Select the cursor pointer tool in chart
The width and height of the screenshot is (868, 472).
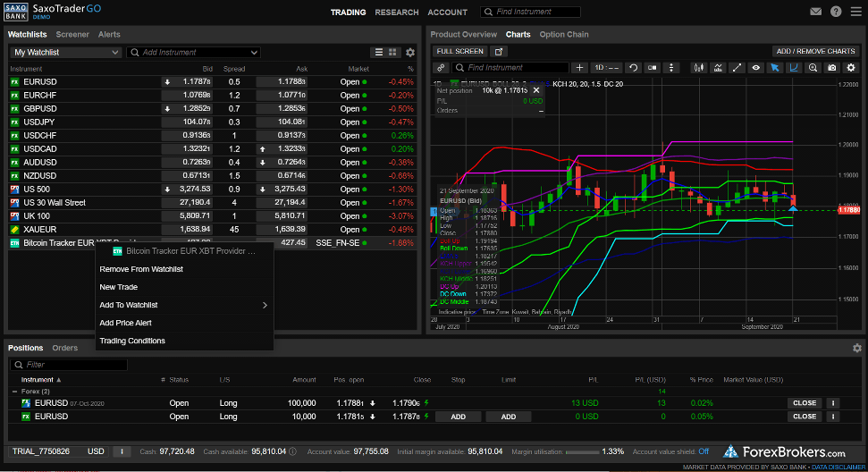tap(774, 68)
